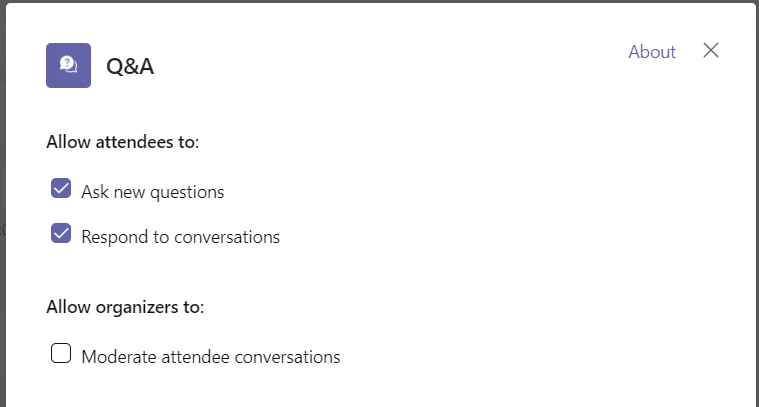Disable the Respond to conversations checkbox
Image resolution: width=759 pixels, height=407 pixels.
point(61,234)
